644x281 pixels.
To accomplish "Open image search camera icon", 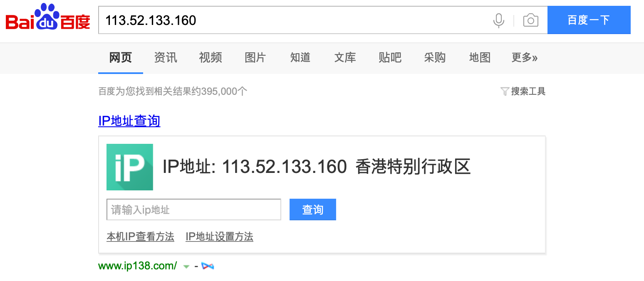I will pos(530,20).
